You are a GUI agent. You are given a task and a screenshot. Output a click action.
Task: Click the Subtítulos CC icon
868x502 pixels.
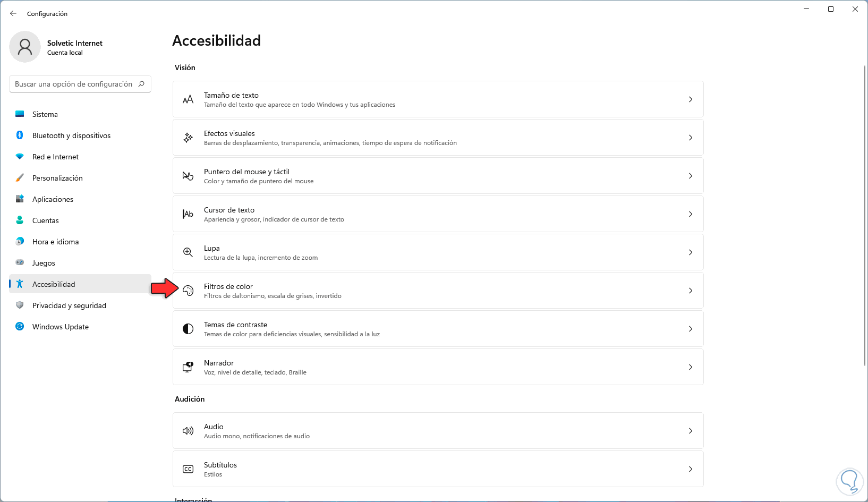pos(188,469)
